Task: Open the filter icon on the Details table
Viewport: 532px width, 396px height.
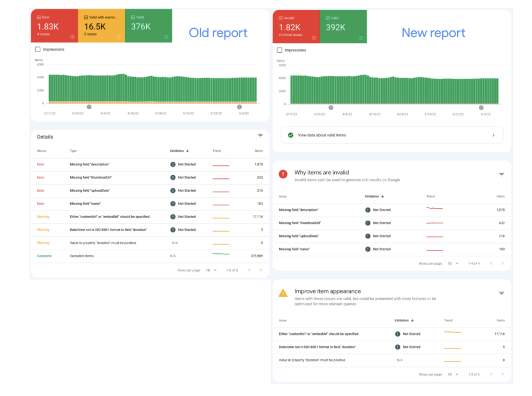Action: click(260, 135)
